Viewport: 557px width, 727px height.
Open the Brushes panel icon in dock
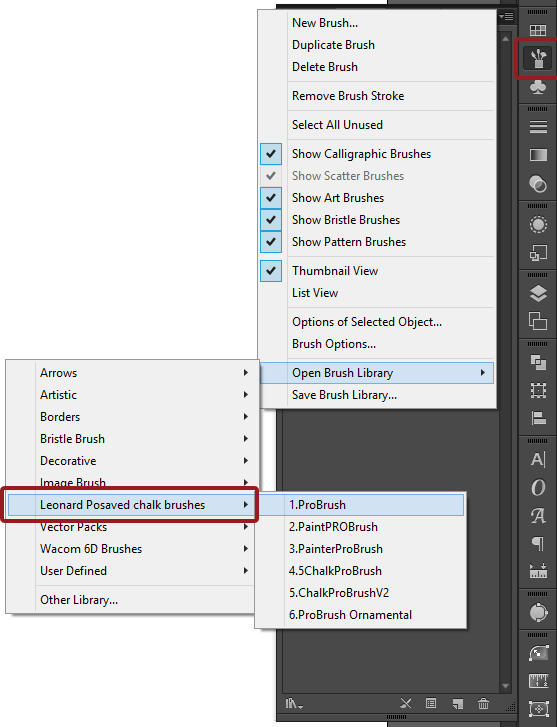coord(538,58)
